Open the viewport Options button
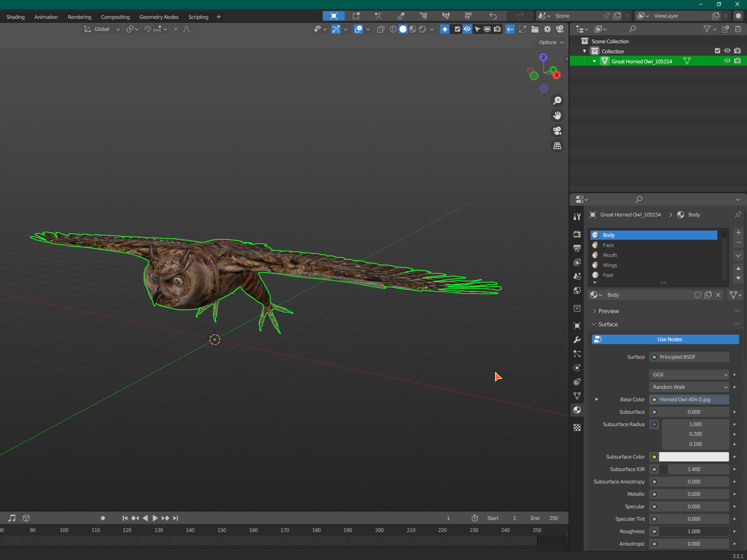 551,42
